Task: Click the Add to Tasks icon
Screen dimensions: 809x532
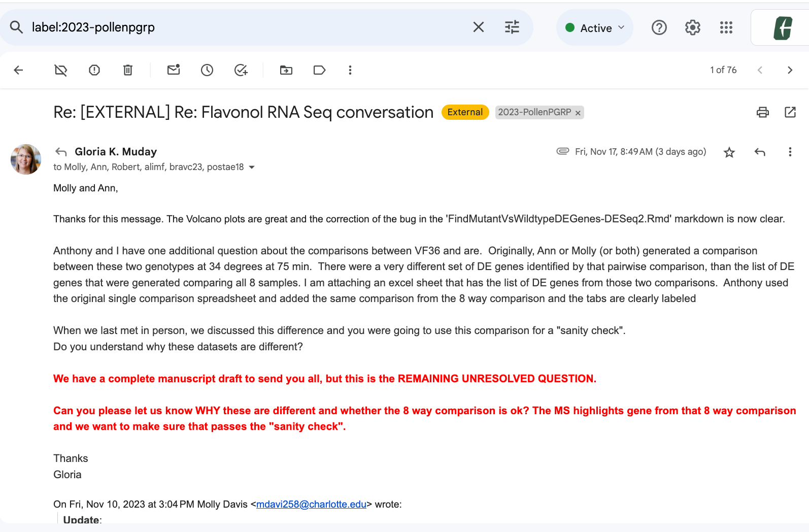Action: tap(241, 70)
